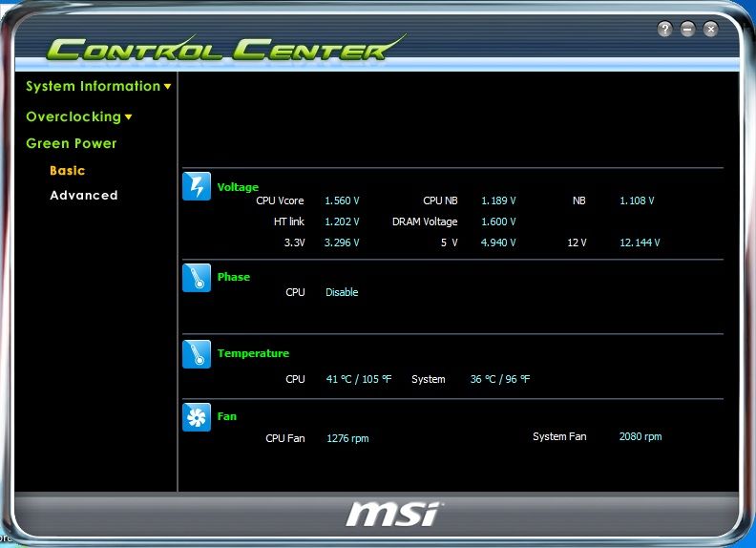Image resolution: width=756 pixels, height=548 pixels.
Task: Switch to the Advanced sub-item
Action: click(x=84, y=195)
